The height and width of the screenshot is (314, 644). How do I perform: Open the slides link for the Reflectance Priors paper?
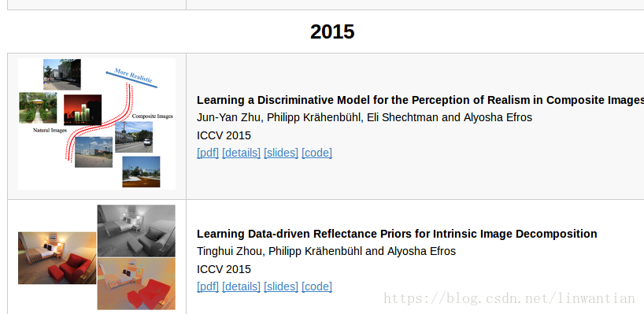(281, 286)
